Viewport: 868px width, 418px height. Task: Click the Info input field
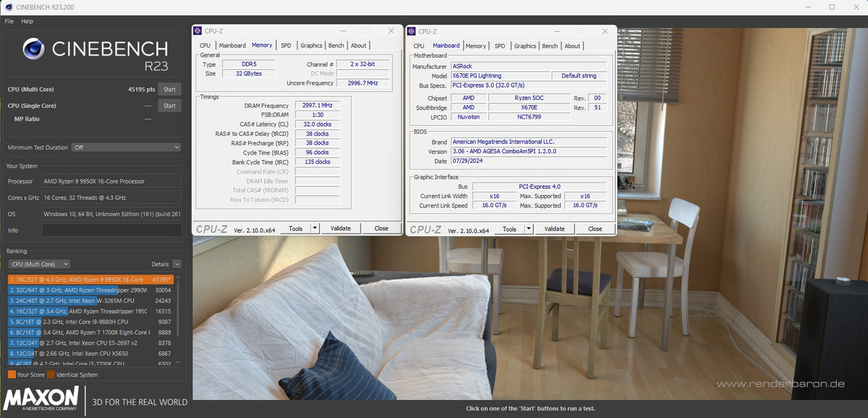tap(112, 231)
